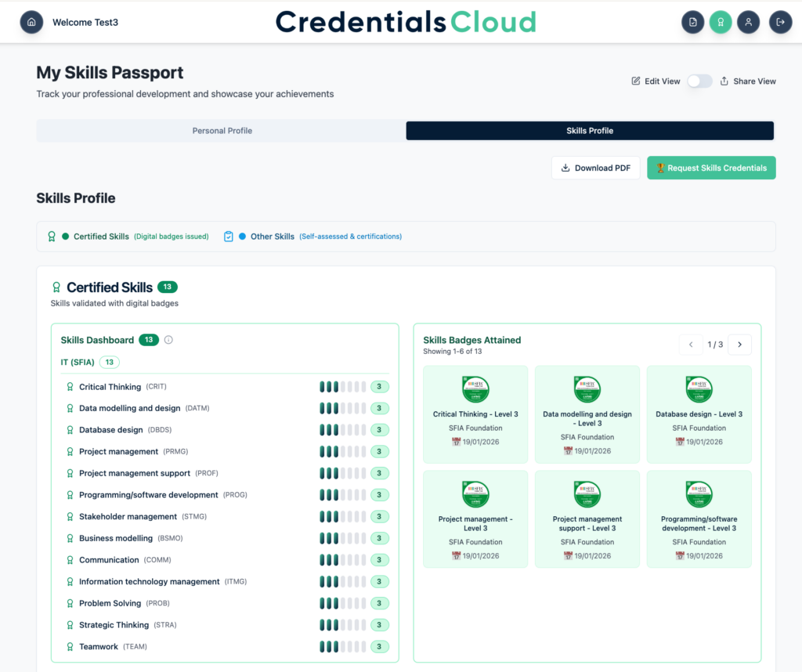Screen dimensions: 802x672
Task: Click Communication (COMM) skill row
Action: [225, 560]
